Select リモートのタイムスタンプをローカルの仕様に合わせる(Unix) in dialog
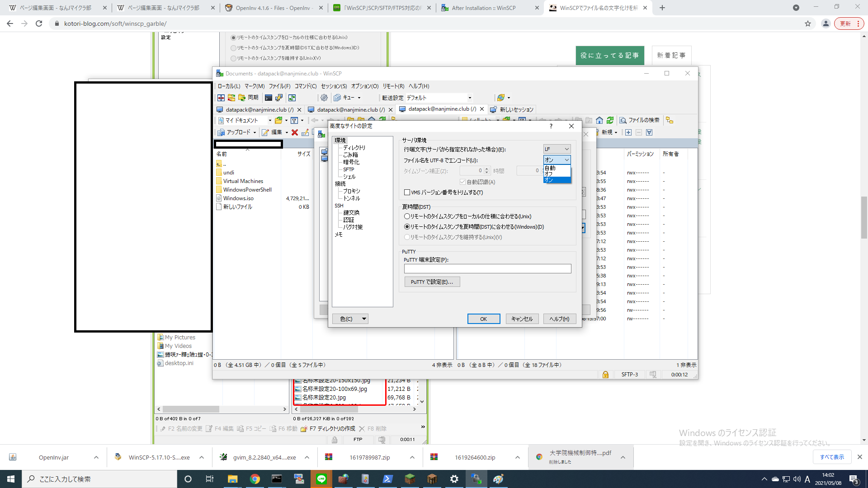Screen dimensions: 868x488 [407, 216]
